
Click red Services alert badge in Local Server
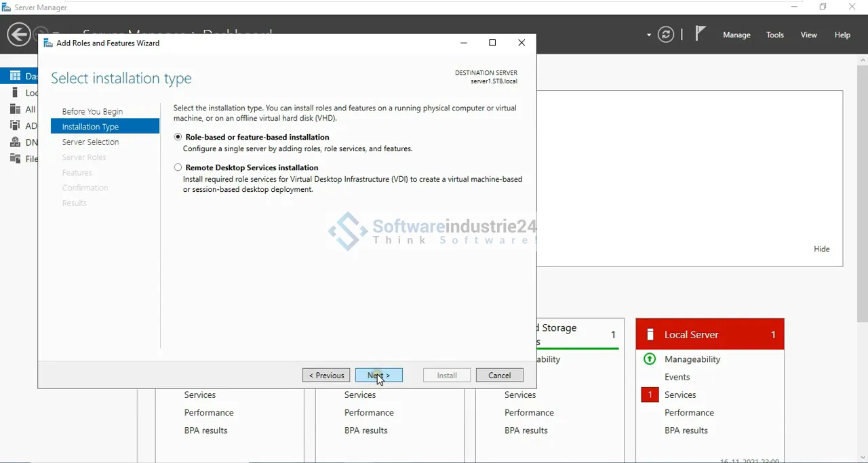(650, 395)
